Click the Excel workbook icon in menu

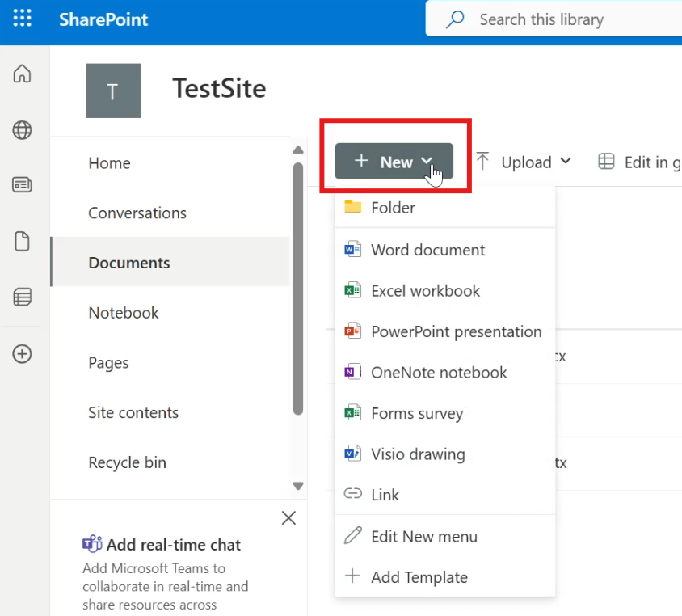(x=353, y=290)
